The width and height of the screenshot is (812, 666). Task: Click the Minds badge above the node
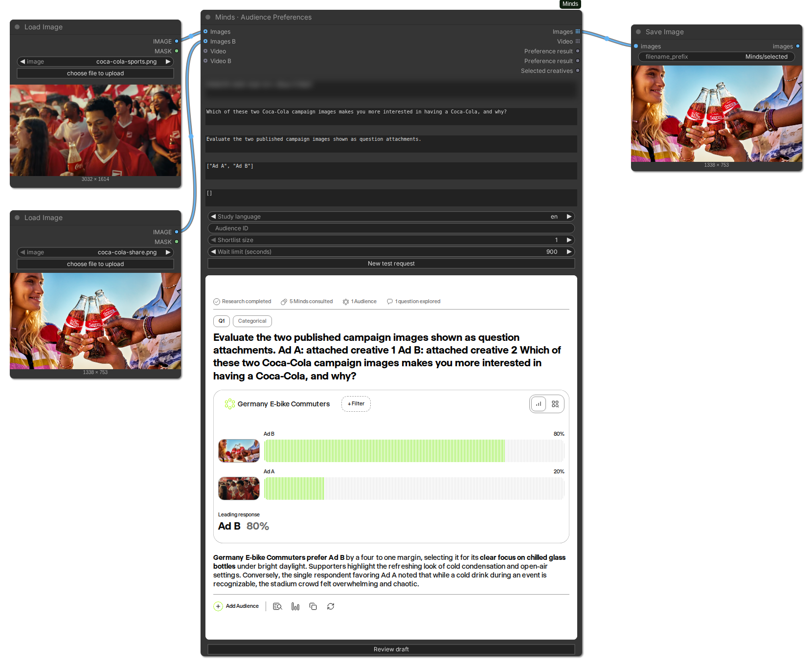[x=570, y=4]
